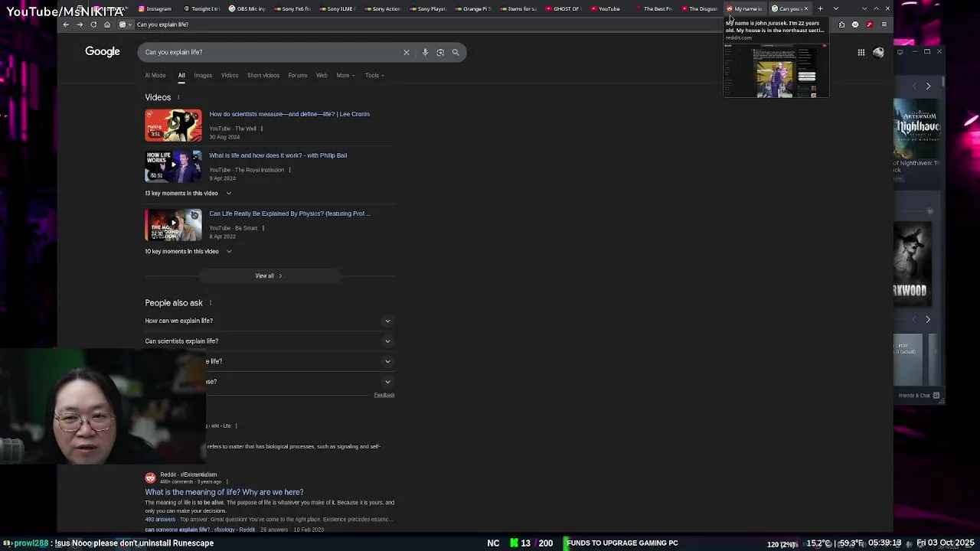The image size is (980, 551).
Task: Open People also ask options three-dot menu
Action: pyautogui.click(x=211, y=303)
